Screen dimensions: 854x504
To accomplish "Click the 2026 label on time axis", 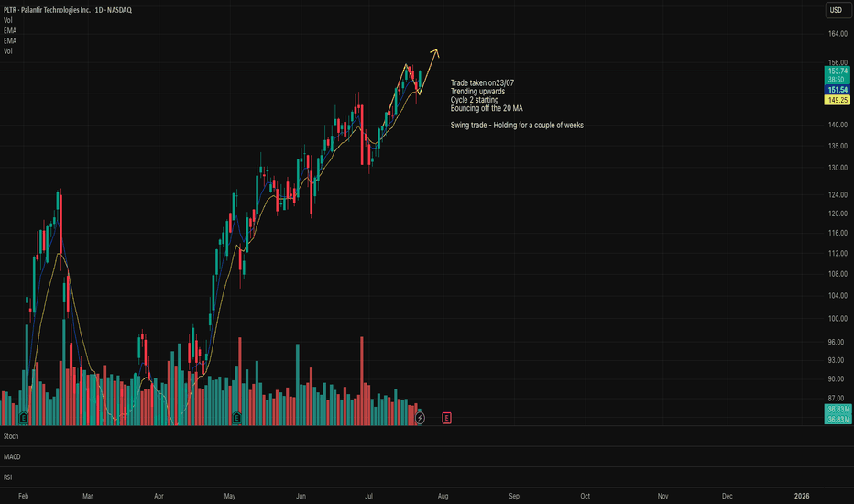I will 802,497.
